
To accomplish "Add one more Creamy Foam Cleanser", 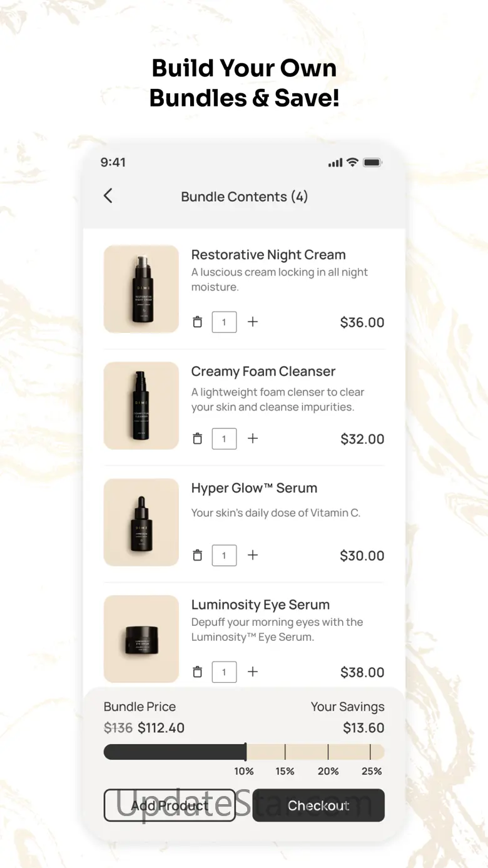I will tap(253, 439).
